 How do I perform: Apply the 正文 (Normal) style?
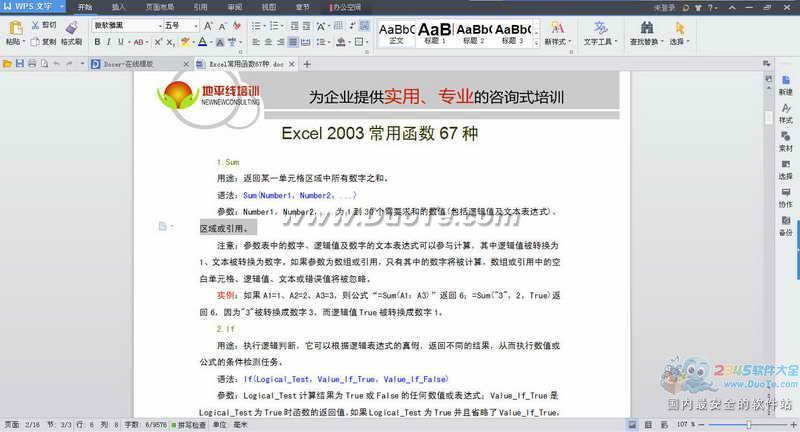click(x=396, y=34)
